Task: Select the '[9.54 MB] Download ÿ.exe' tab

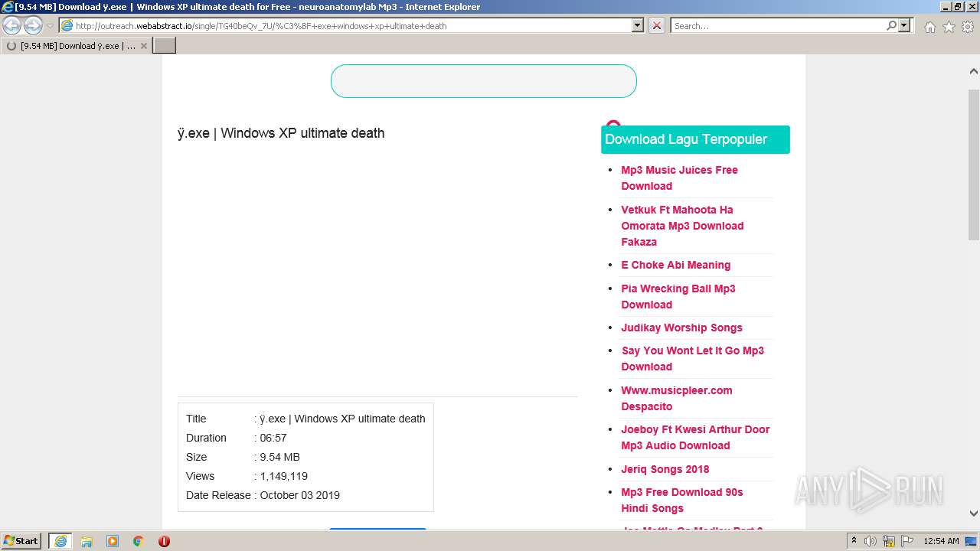Action: pos(77,46)
